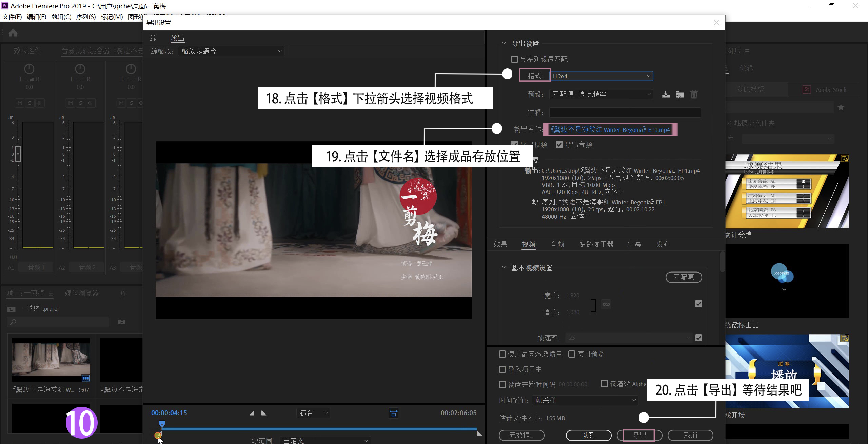The image size is (868, 444).
Task: Open the 格式 H.264 dropdown
Action: [x=601, y=76]
